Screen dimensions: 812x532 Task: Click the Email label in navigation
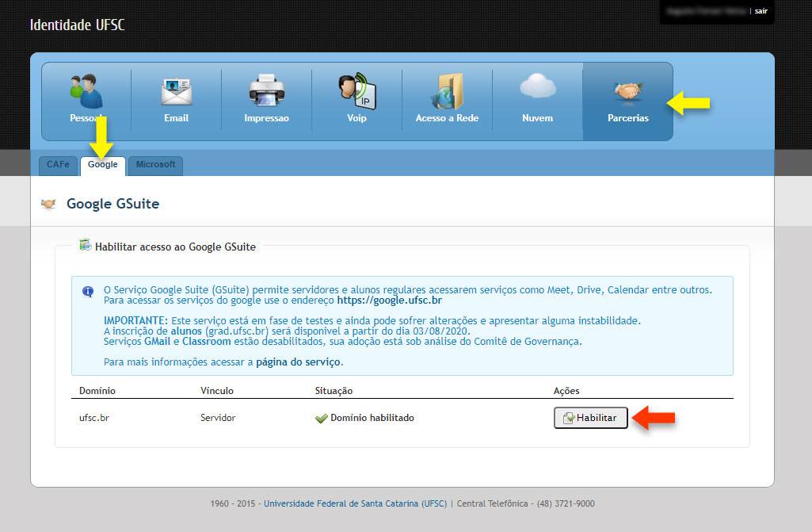pyautogui.click(x=177, y=118)
